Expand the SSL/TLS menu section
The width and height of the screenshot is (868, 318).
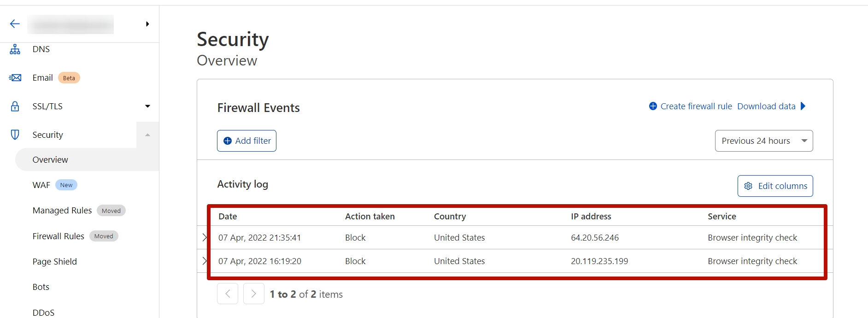coord(147,106)
